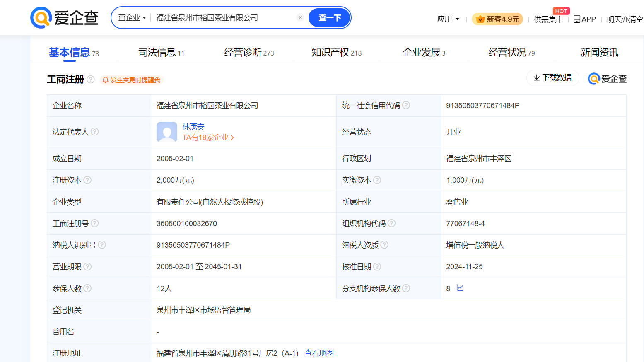Viewport: 644px width, 362px height.
Task: Click the 有限责任公司(自然人投资或控股) type value
Action: point(210,202)
